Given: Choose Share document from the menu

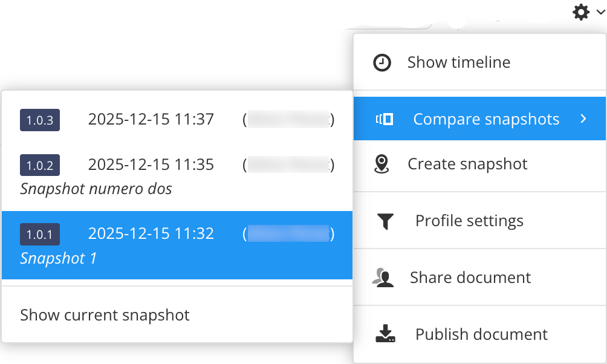Looking at the screenshot, I should point(470,277).
